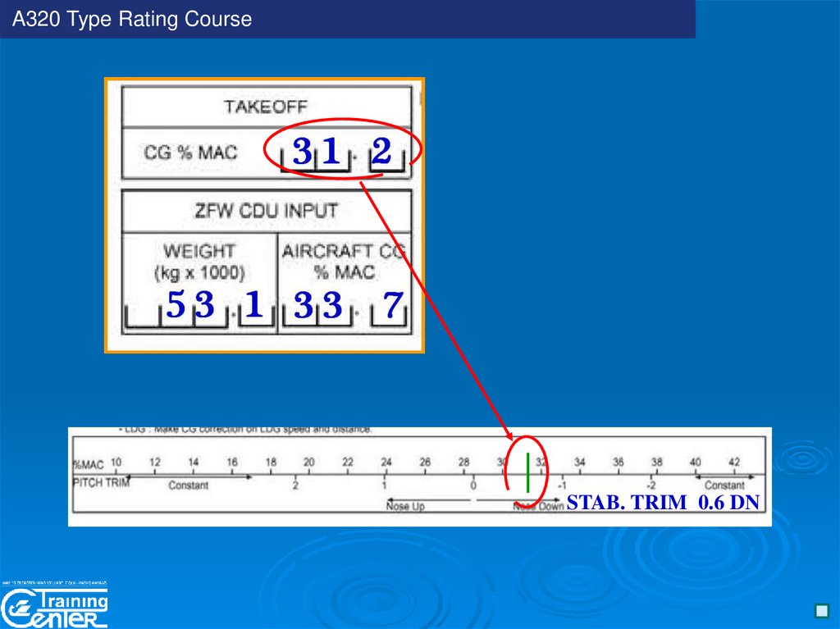Click the 'CG % MAC' label under TAKEOFF

[190, 153]
